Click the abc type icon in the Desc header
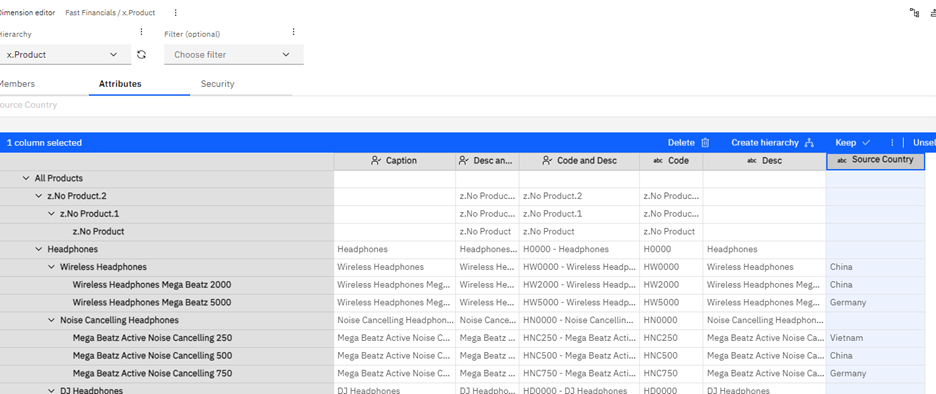Image resolution: width=936 pixels, height=394 pixels. click(752, 161)
